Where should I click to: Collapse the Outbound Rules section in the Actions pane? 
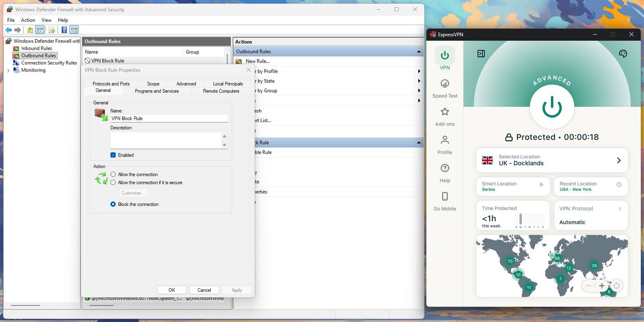pyautogui.click(x=419, y=52)
